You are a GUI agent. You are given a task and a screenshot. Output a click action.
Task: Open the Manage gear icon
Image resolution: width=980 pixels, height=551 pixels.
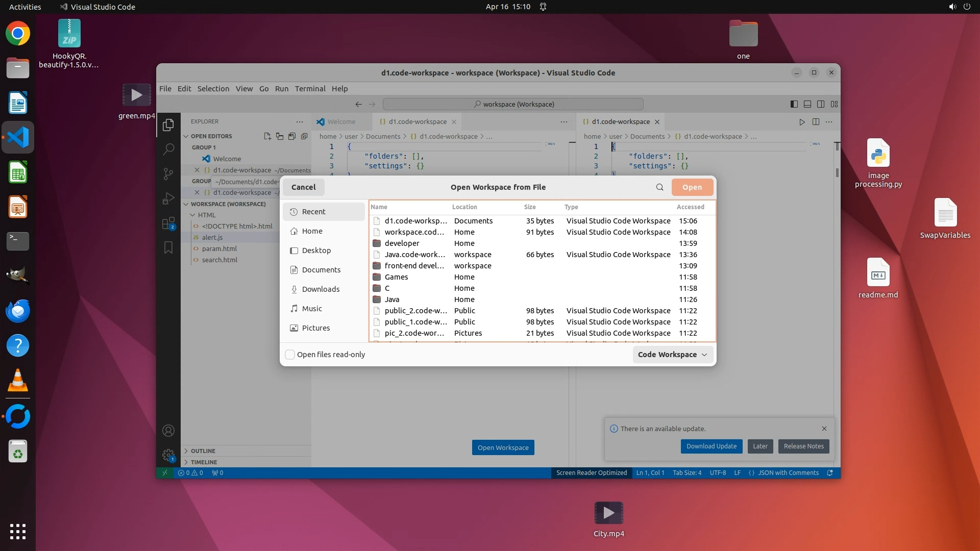tap(168, 455)
